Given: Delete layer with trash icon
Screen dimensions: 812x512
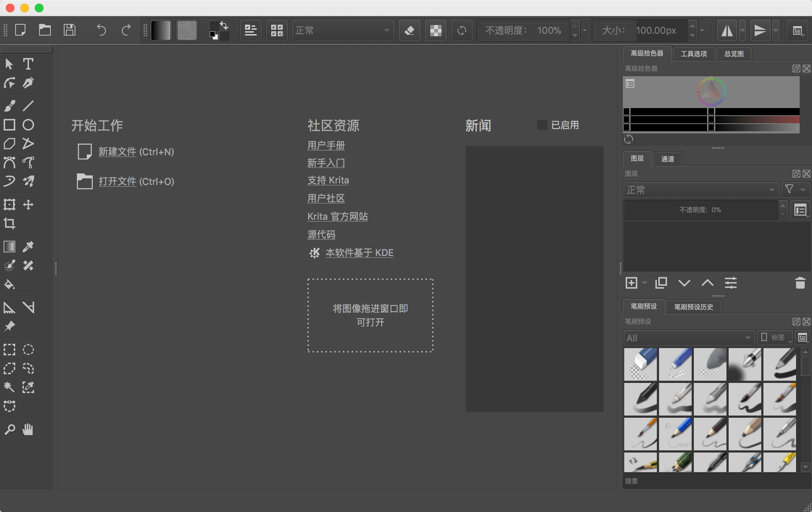Looking at the screenshot, I should [800, 283].
